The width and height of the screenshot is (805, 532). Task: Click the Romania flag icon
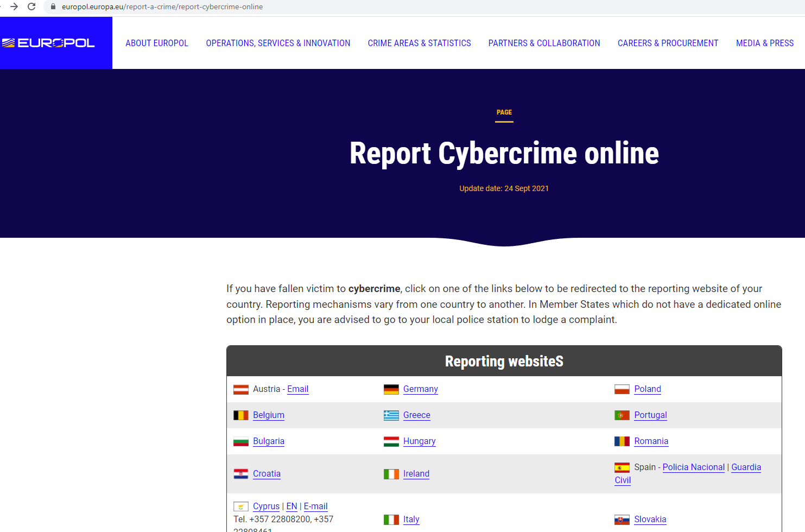point(622,441)
